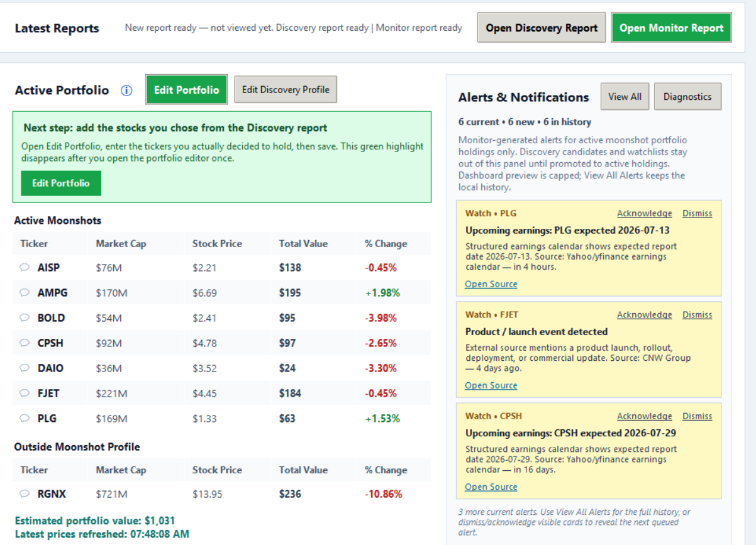Open Source link for FJET alert

pos(491,385)
